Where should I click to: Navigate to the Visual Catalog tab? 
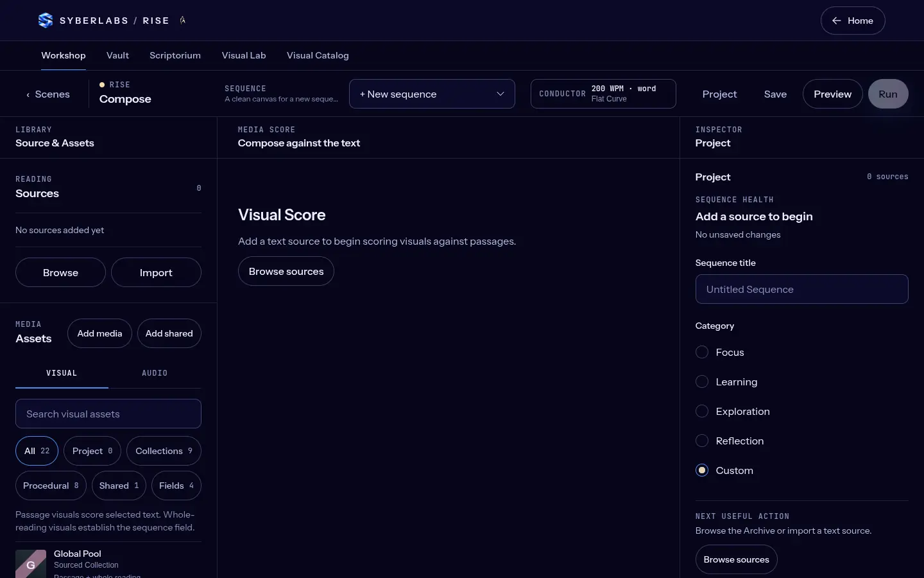tap(318, 55)
